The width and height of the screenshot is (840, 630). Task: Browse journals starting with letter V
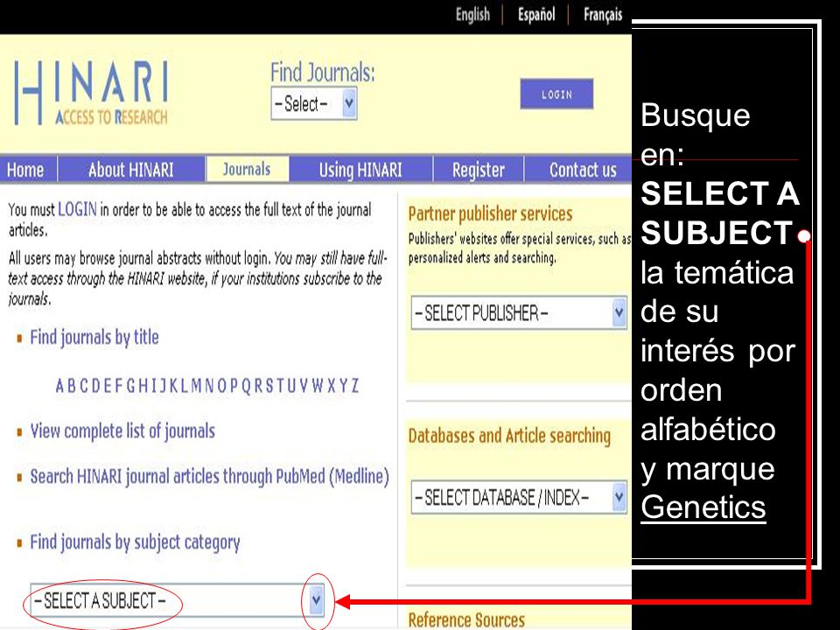(304, 386)
